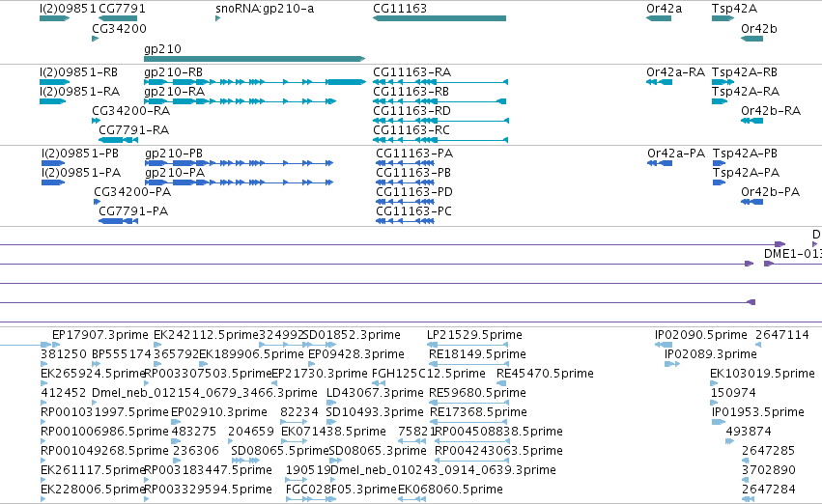Select the Dmel_neb_012154_0679_3466.3prime EST label
Screen dimensions: 822x504
pos(205,393)
